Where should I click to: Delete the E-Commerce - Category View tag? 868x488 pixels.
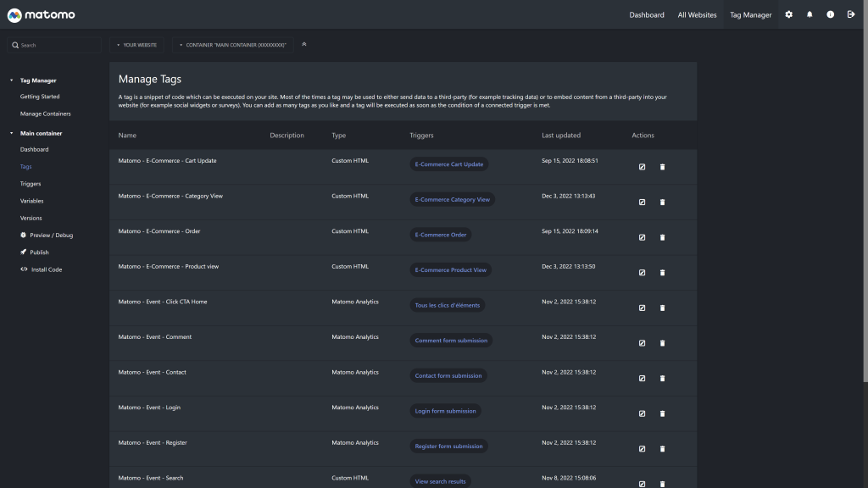663,202
